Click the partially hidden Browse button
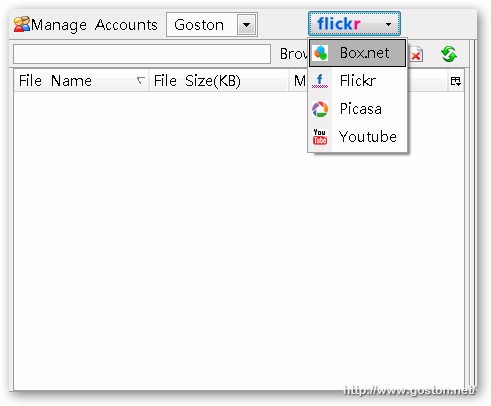Viewport: 491px width, 406px height. (293, 54)
